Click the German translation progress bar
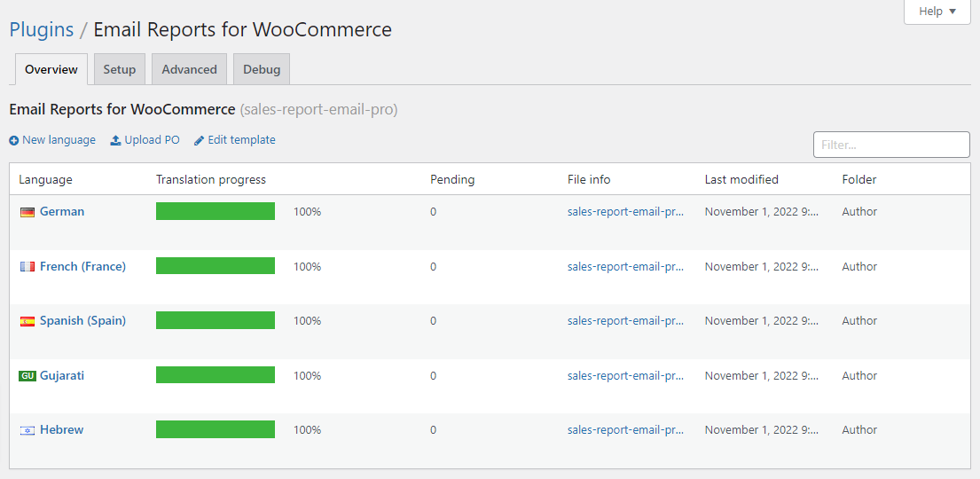980x479 pixels. click(216, 212)
